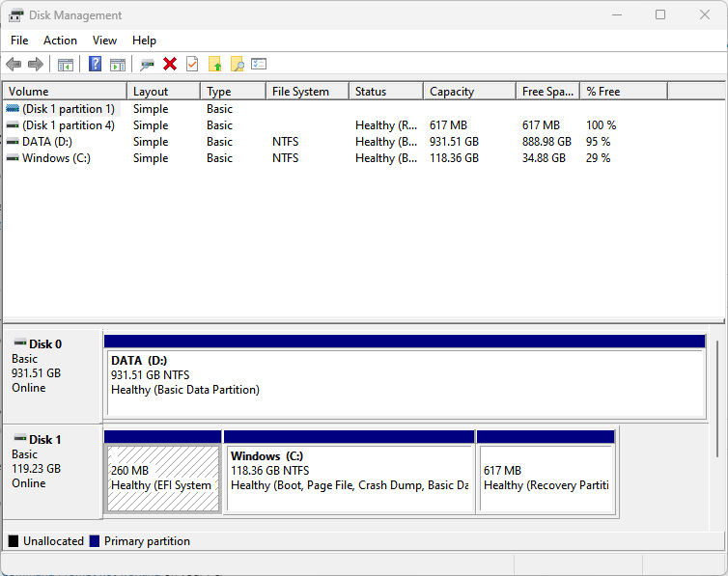The width and height of the screenshot is (728, 576).
Task: Click the Connect/Refresh disk icon
Action: pos(147,65)
